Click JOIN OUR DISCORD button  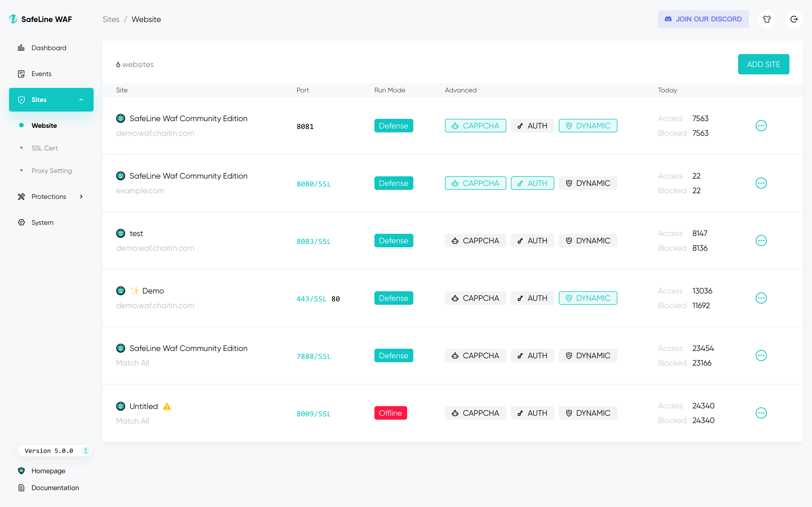[x=703, y=19]
